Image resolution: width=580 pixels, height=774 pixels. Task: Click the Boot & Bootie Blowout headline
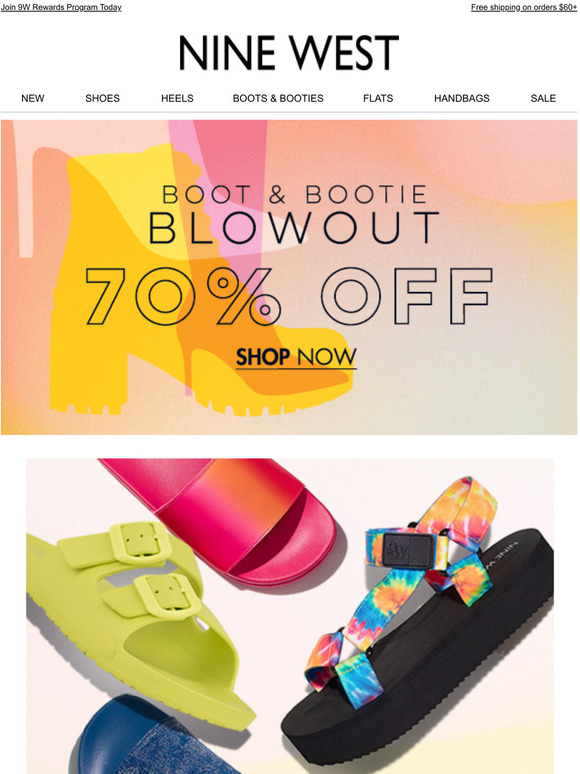tap(294, 215)
